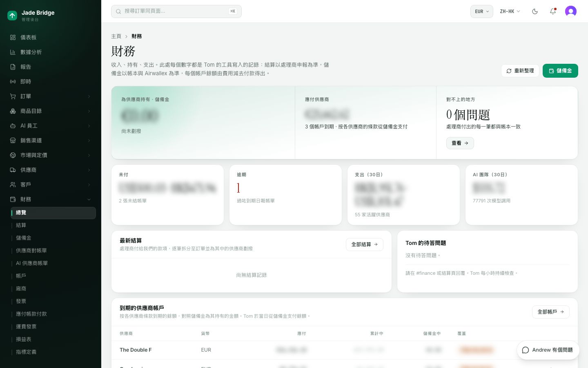Open notifications bell icon

point(553,11)
